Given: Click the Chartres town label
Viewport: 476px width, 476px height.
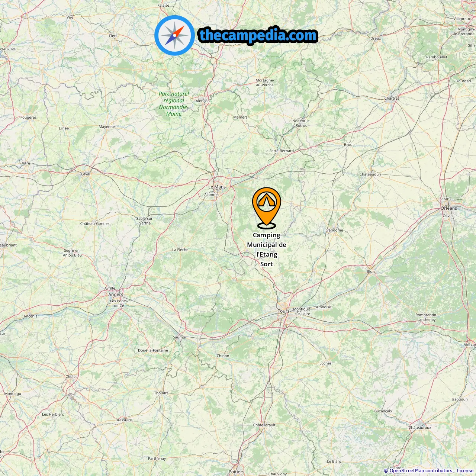Looking at the screenshot, I should point(392,99).
